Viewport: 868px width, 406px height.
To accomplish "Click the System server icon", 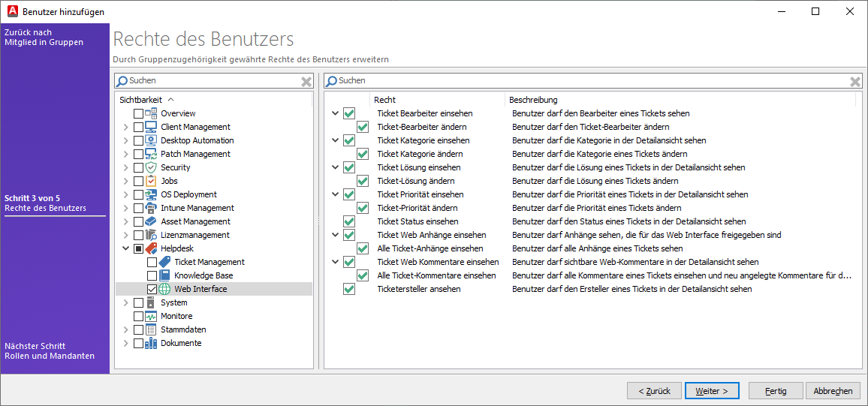I will 151,302.
